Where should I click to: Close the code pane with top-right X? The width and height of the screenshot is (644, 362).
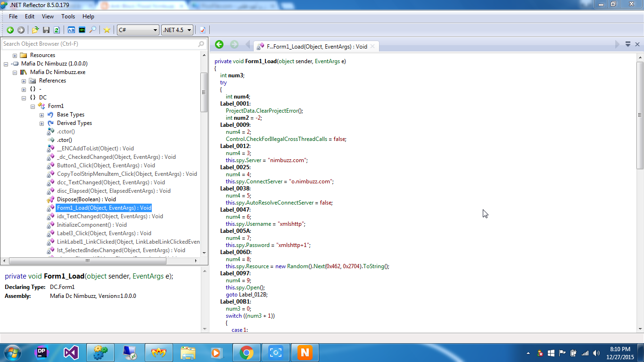click(x=637, y=44)
